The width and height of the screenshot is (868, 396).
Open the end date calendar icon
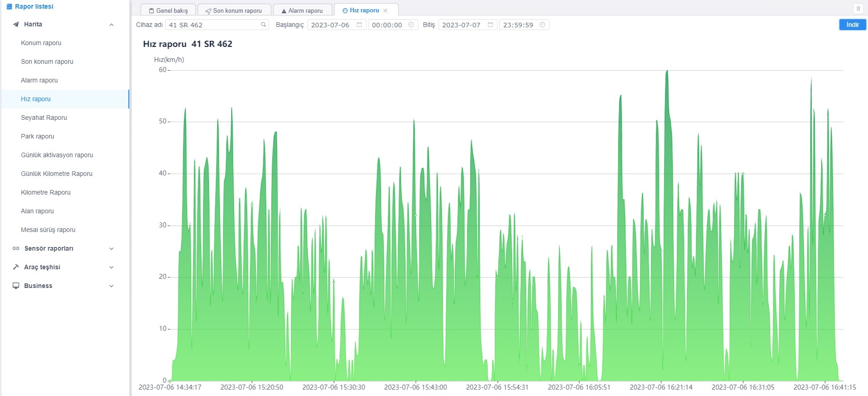[490, 25]
